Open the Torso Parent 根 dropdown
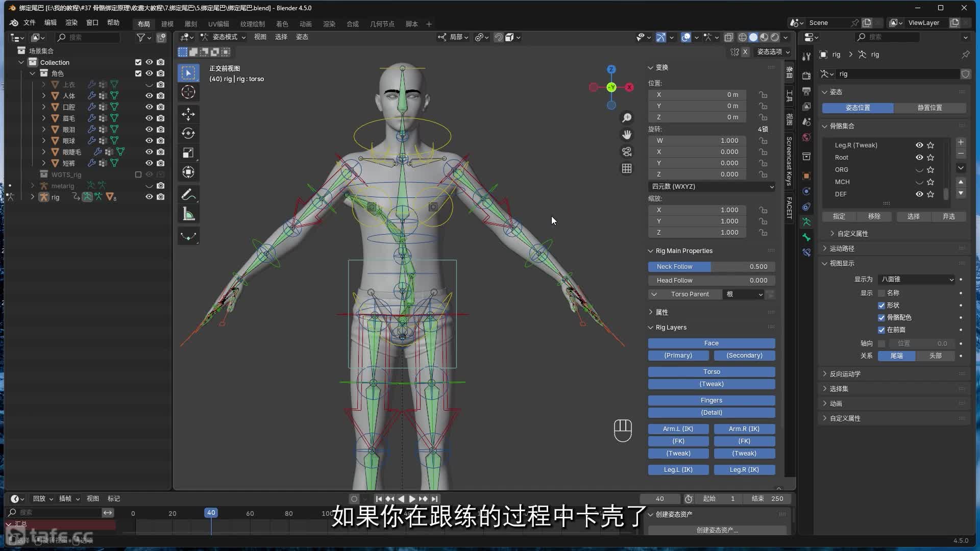980x551 pixels. [743, 294]
